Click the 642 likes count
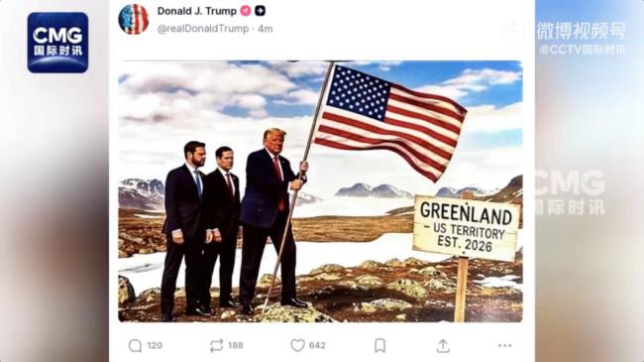This screenshot has height=362, width=644. coord(317,345)
